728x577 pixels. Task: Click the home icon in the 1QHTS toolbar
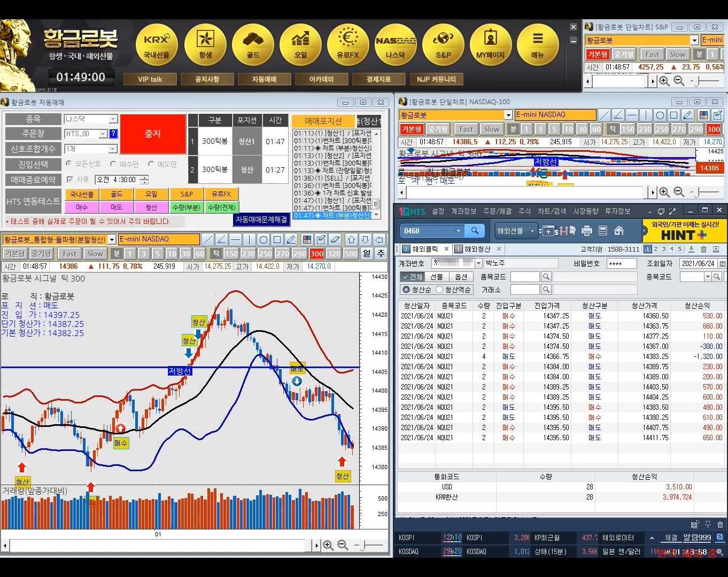pos(619,231)
